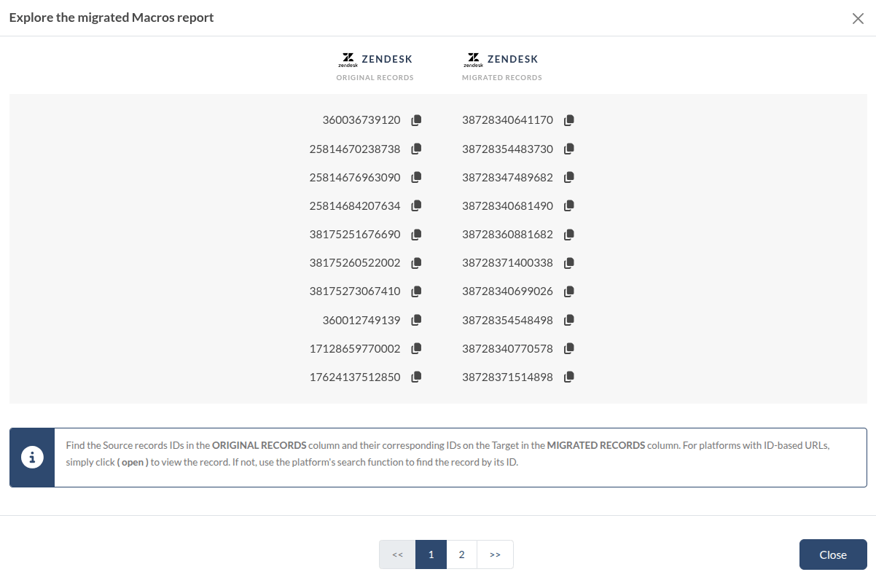The width and height of the screenshot is (876, 588).
Task: Select the text 360036739120
Action: tap(361, 120)
